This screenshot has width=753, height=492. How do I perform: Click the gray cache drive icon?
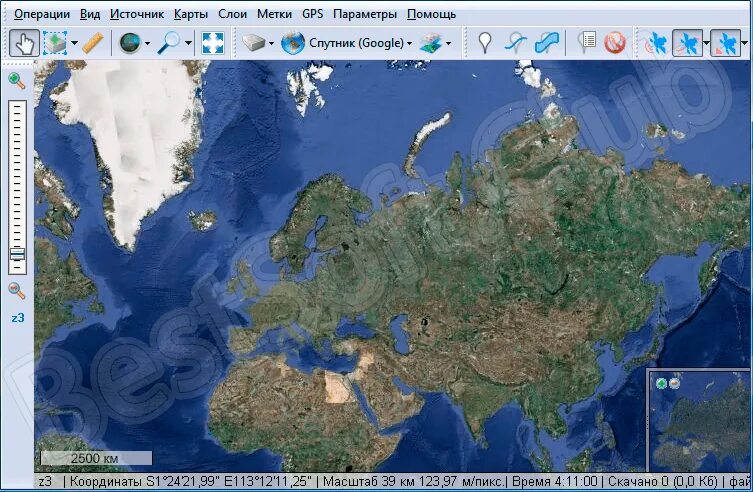click(254, 43)
